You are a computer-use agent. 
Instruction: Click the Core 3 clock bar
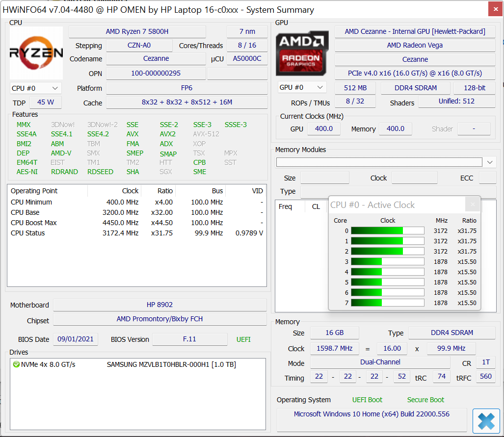click(388, 261)
